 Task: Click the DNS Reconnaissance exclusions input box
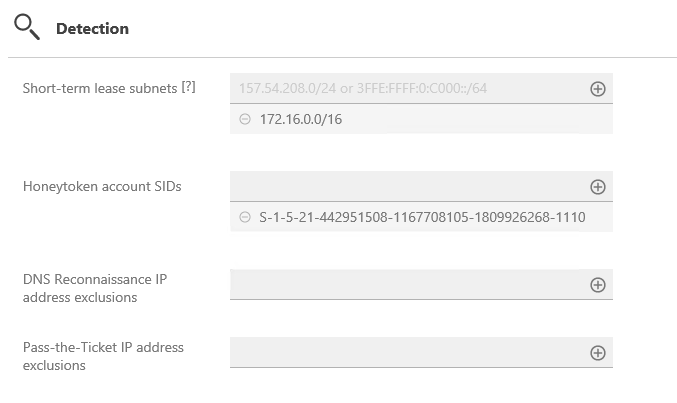click(409, 285)
